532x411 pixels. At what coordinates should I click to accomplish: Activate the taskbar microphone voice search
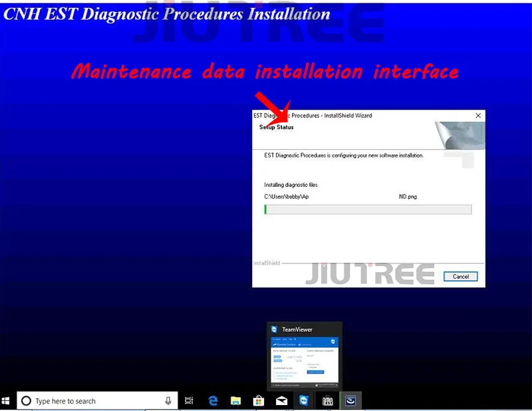(x=168, y=401)
